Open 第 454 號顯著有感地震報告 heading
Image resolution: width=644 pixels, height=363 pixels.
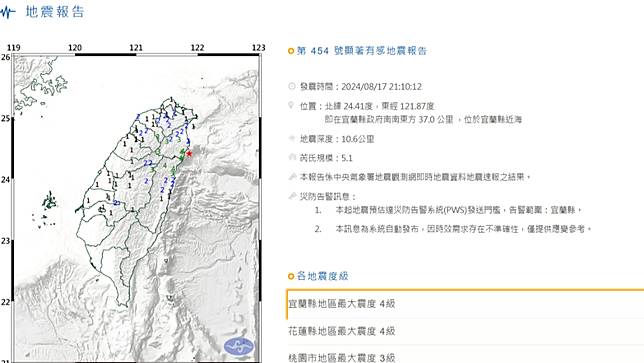[x=362, y=51]
